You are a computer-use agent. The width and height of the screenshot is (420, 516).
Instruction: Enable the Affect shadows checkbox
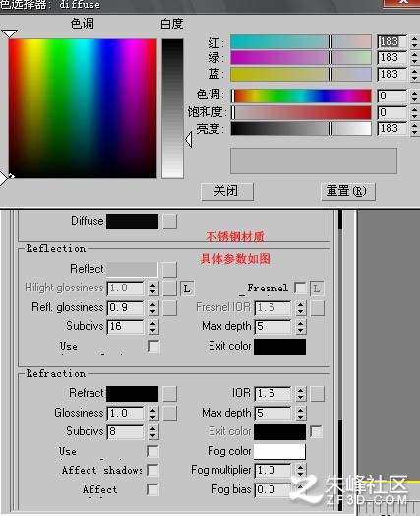coord(152,470)
